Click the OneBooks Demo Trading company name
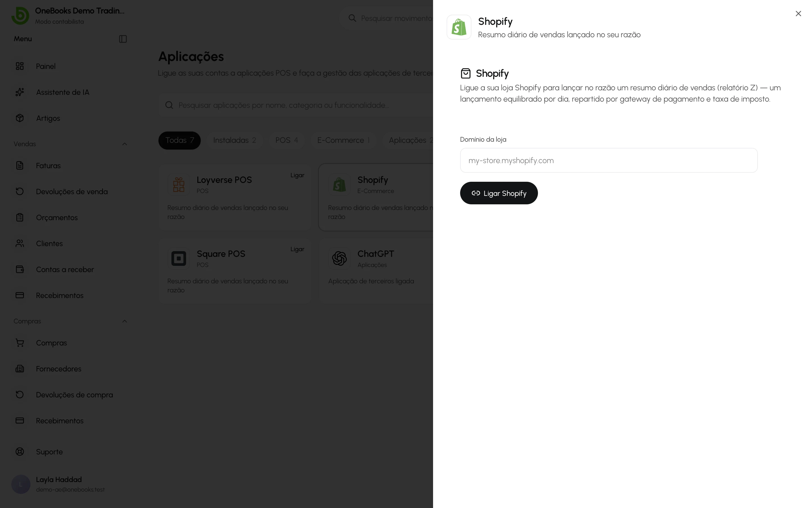Screen dimensions: 812x508 [x=80, y=11]
